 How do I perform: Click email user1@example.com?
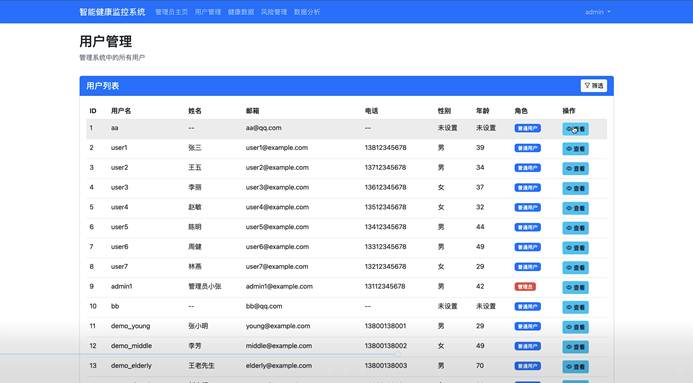pos(277,148)
